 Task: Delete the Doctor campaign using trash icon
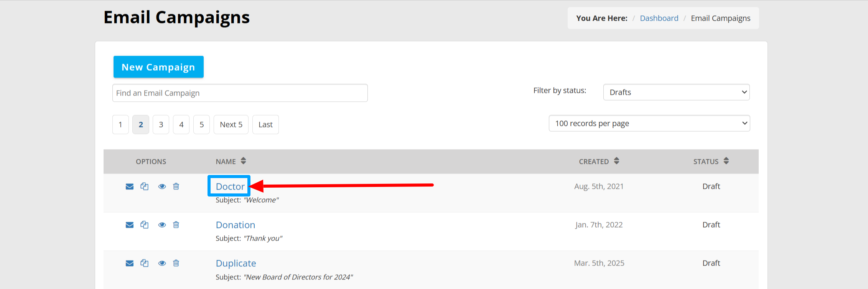(176, 186)
